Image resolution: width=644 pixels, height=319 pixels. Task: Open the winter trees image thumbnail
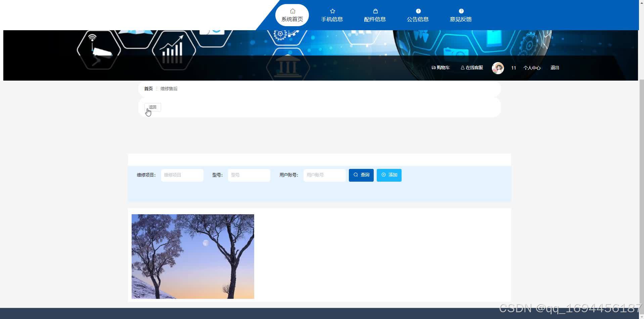tap(193, 257)
